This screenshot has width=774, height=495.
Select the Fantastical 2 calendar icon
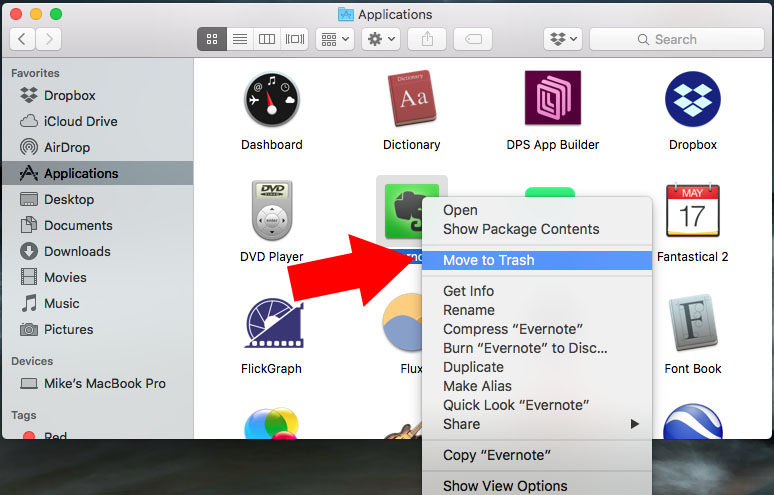[692, 212]
